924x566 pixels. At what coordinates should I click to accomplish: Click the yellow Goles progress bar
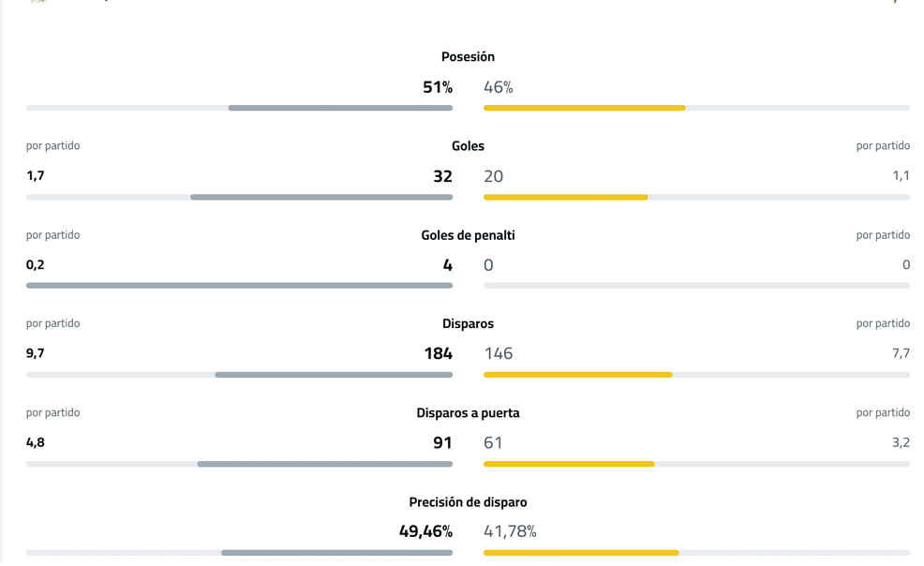coord(565,197)
